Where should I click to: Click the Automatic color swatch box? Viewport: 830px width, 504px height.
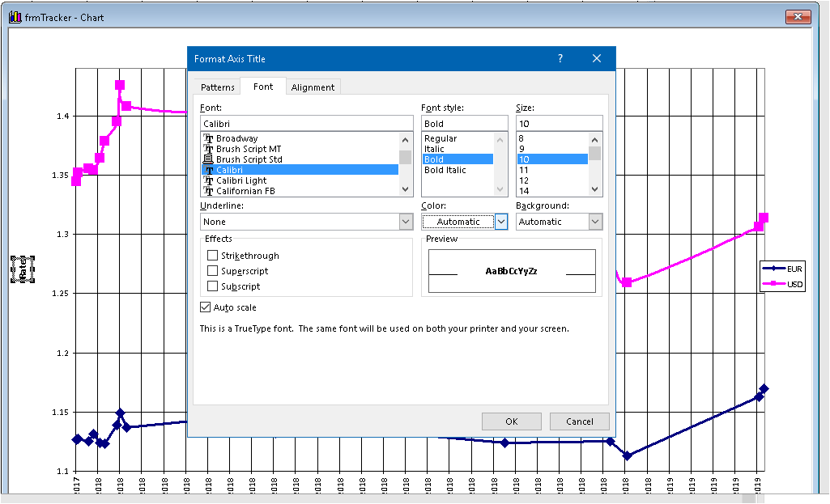[x=458, y=222]
